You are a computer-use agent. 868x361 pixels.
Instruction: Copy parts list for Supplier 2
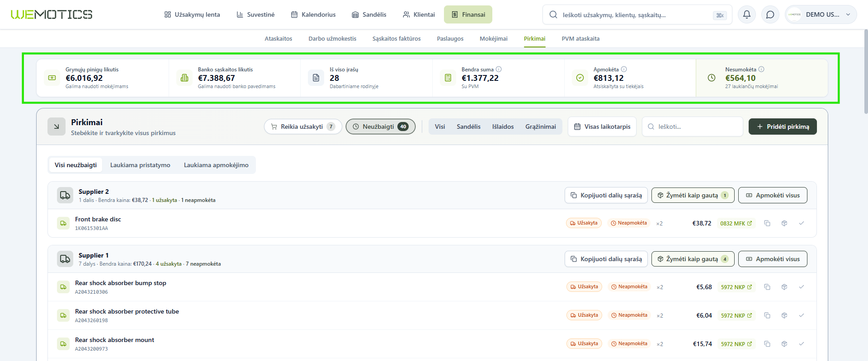606,195
